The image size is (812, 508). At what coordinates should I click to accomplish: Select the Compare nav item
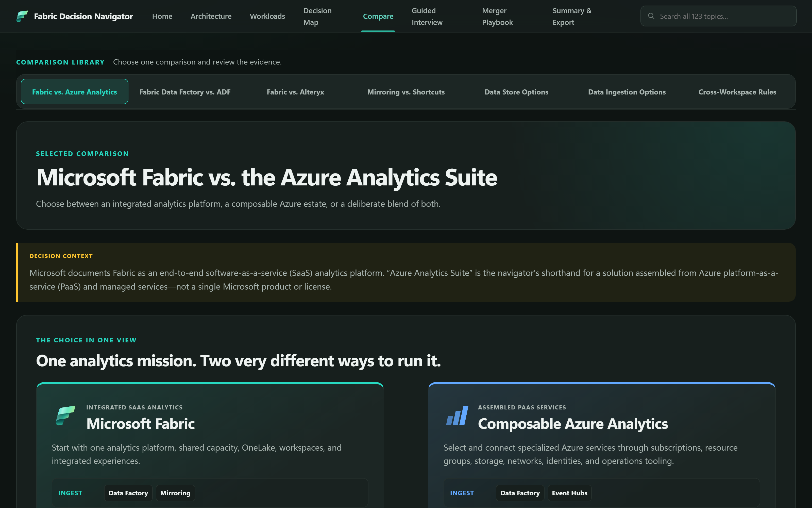pos(378,16)
